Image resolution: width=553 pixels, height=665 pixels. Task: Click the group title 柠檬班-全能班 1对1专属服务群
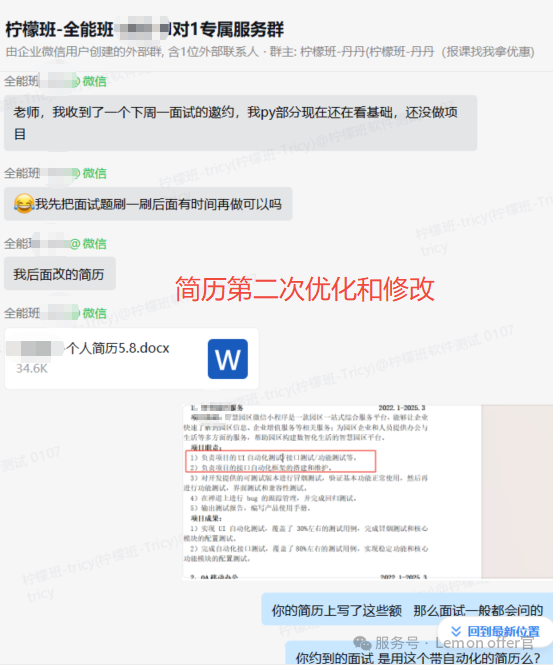point(144,30)
